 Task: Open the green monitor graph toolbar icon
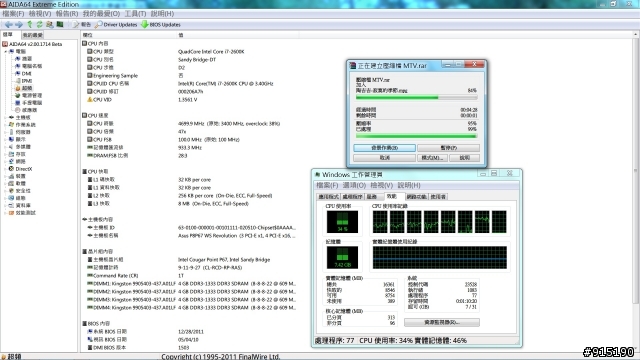point(60,24)
